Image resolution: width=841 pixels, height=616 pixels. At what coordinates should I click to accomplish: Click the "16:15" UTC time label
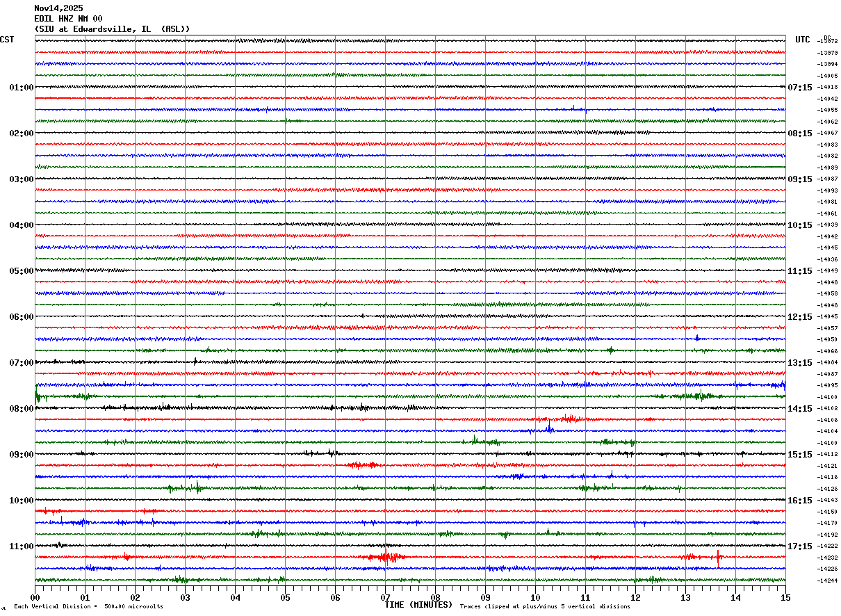click(800, 501)
